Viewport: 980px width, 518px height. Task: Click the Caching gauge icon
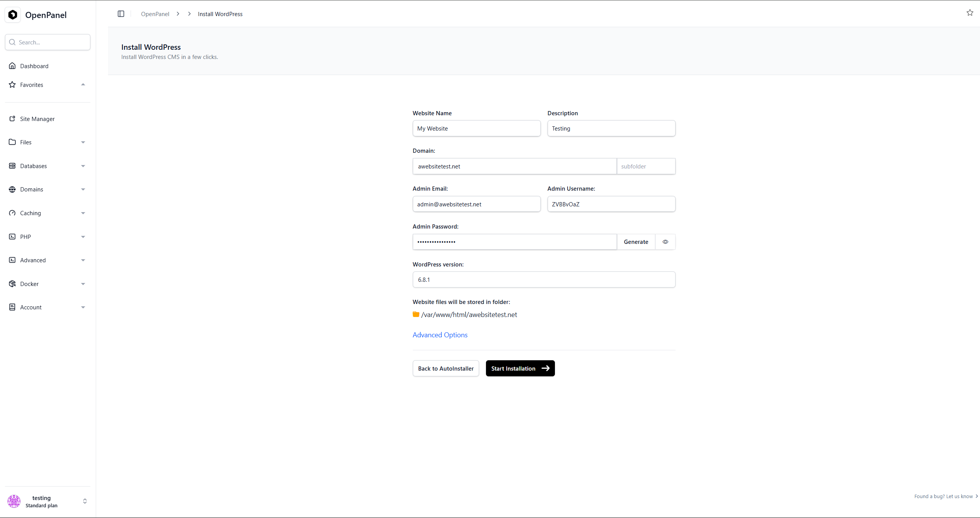[x=12, y=213]
